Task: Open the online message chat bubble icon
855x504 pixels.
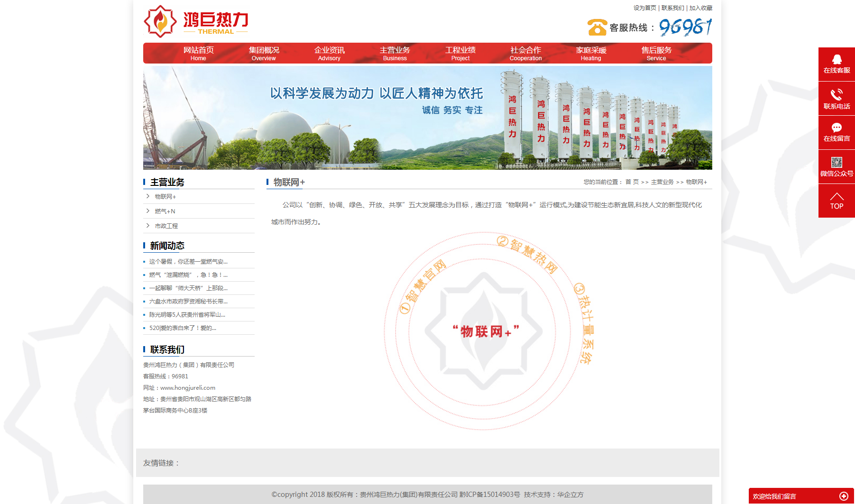Action: 837,128
